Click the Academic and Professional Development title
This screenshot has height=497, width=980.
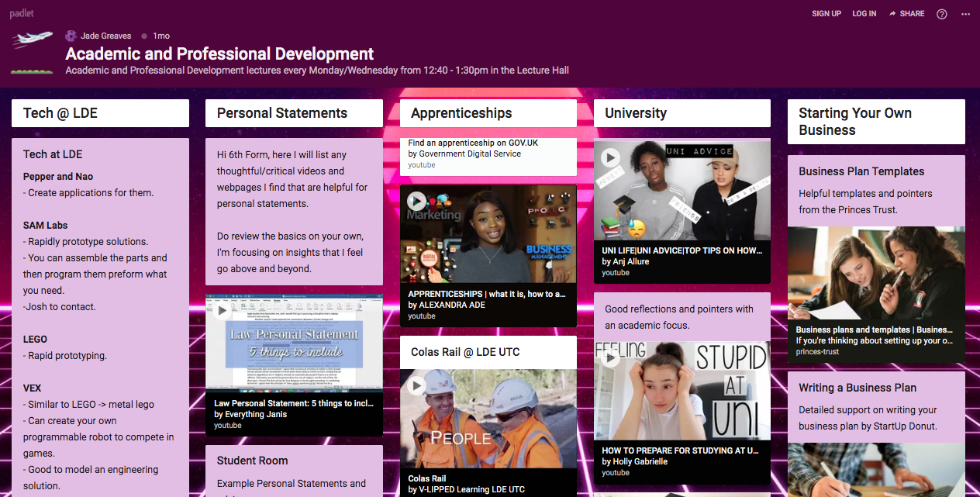[219, 54]
